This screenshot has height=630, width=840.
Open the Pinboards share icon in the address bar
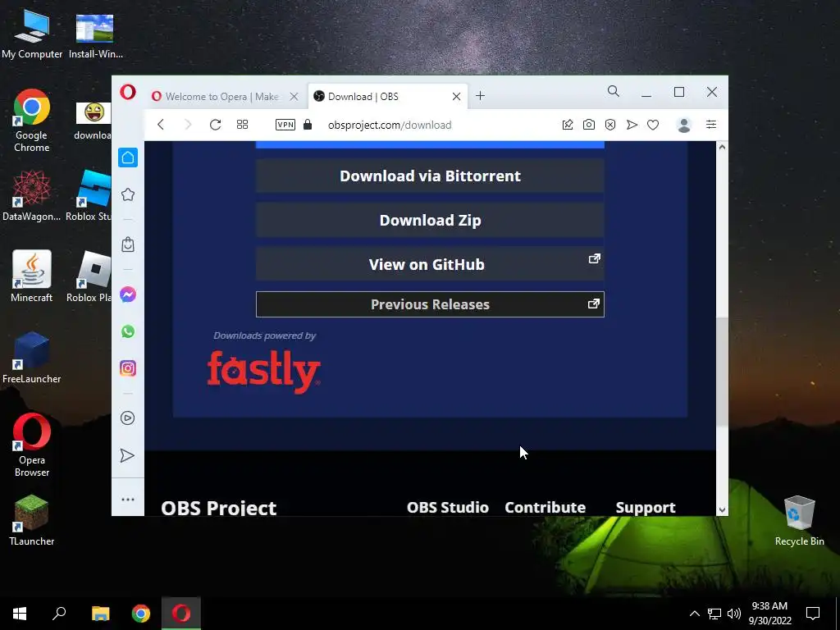coord(568,125)
